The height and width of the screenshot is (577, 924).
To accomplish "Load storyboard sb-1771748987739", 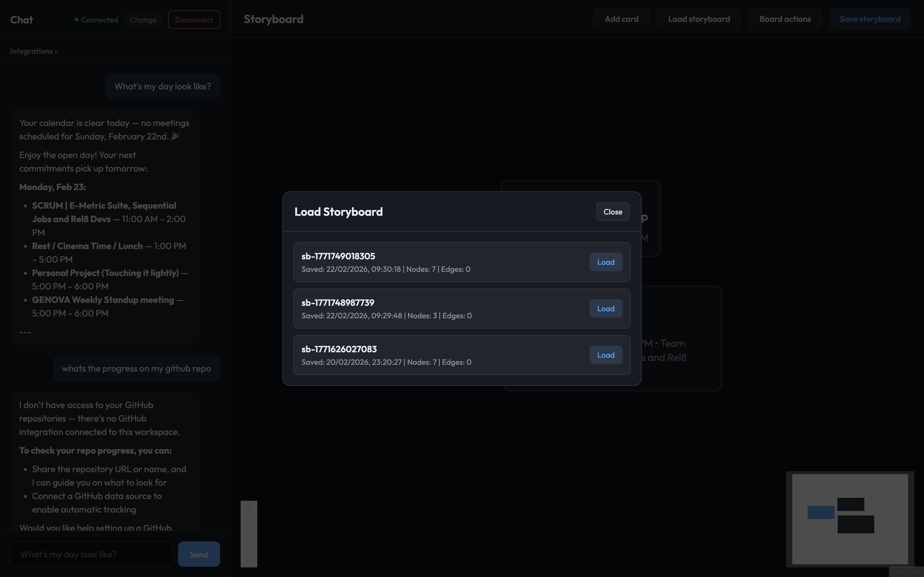I will coord(605,309).
